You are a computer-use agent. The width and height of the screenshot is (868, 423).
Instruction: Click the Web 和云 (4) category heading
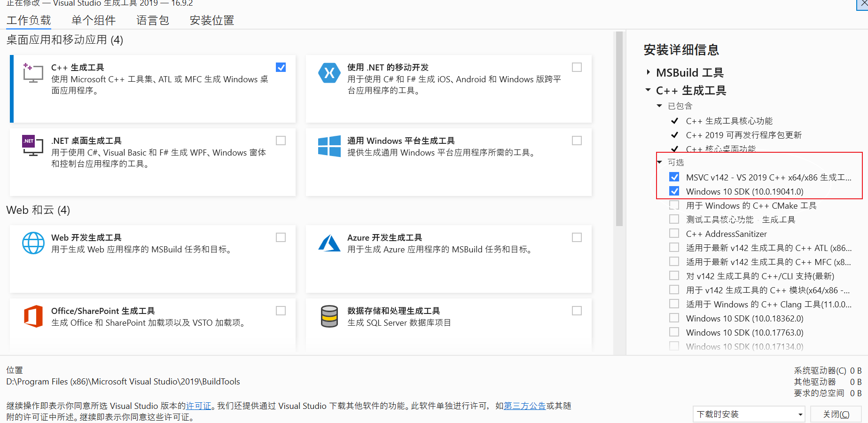tap(38, 210)
